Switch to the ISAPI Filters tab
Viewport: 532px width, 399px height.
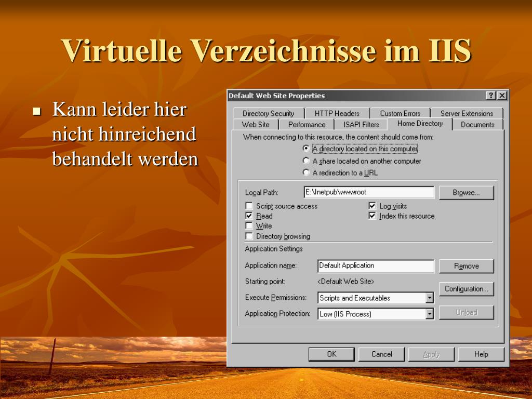coord(362,125)
